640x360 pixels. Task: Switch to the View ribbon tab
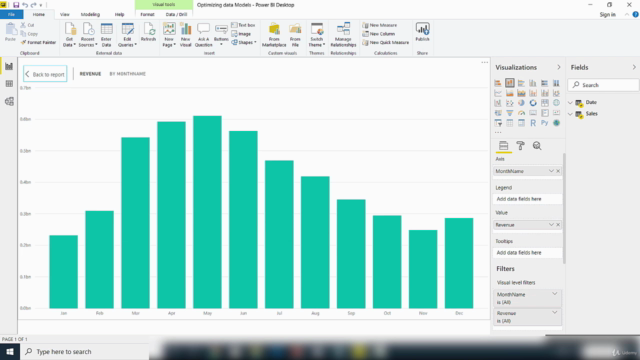(64, 14)
